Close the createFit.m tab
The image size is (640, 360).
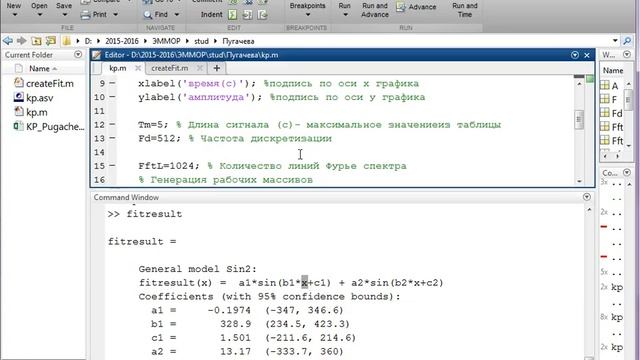pyautogui.click(x=200, y=68)
